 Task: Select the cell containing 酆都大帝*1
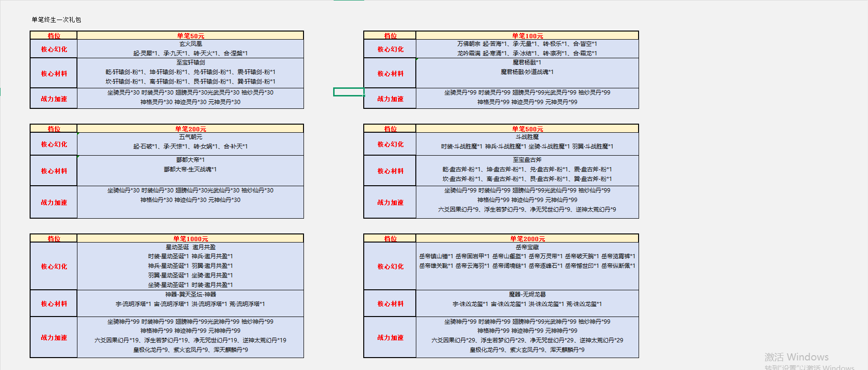[190, 170]
